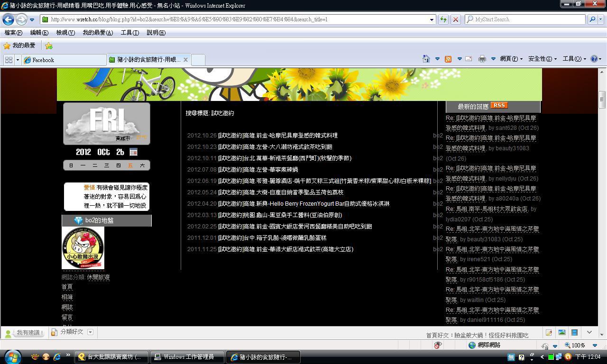The height and width of the screenshot is (364, 607).
Task: Open Favorites star button
Action: tap(19, 45)
